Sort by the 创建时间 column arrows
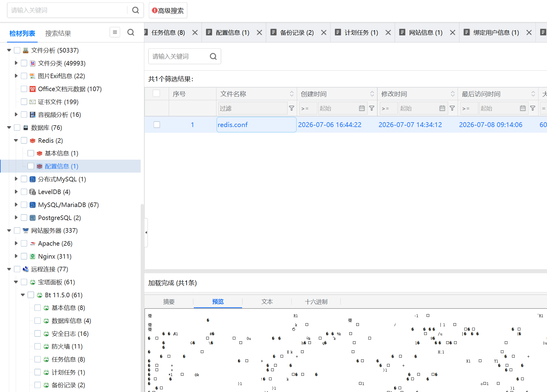The width and height of the screenshot is (547, 392). pyautogui.click(x=372, y=94)
